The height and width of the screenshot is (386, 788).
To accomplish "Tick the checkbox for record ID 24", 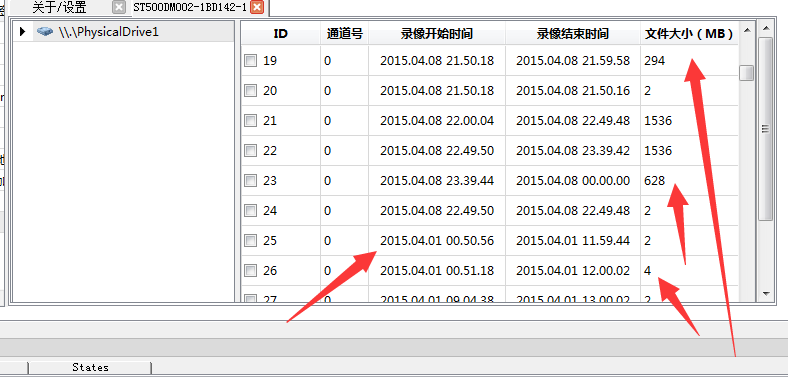I will tap(250, 211).
